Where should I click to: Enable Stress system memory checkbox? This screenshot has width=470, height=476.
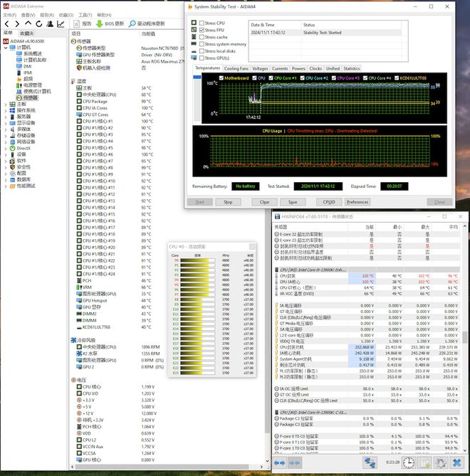(202, 44)
